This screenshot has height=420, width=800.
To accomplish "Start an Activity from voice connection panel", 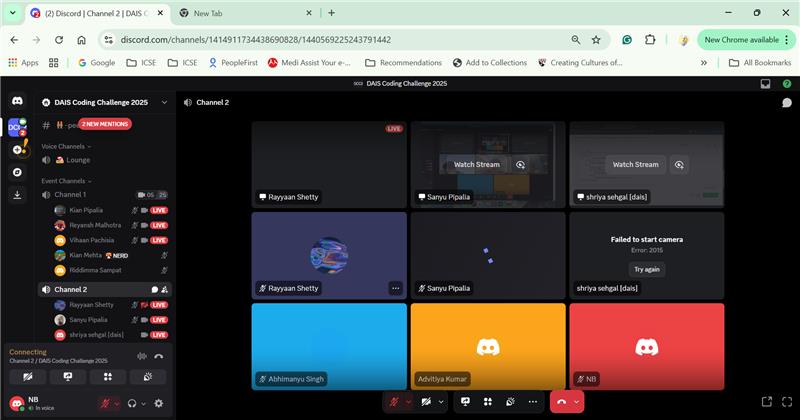I will 108,377.
